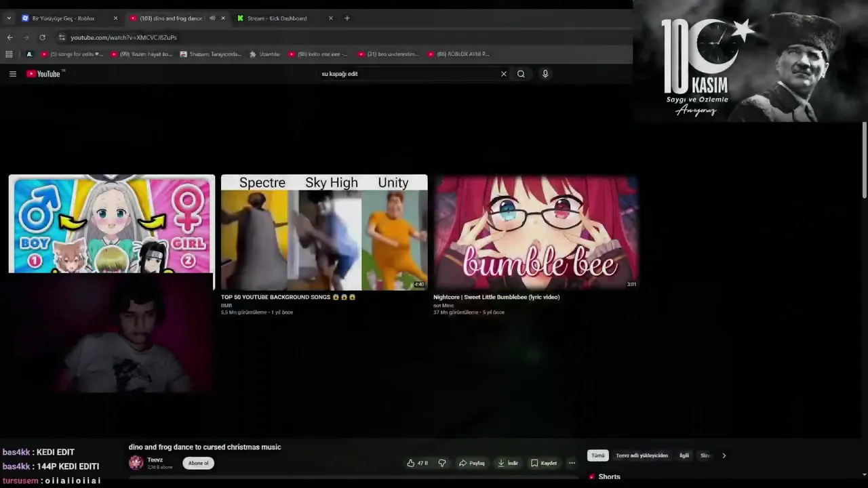Save the video with Kaydet
This screenshot has width=868, height=488.
tap(544, 463)
